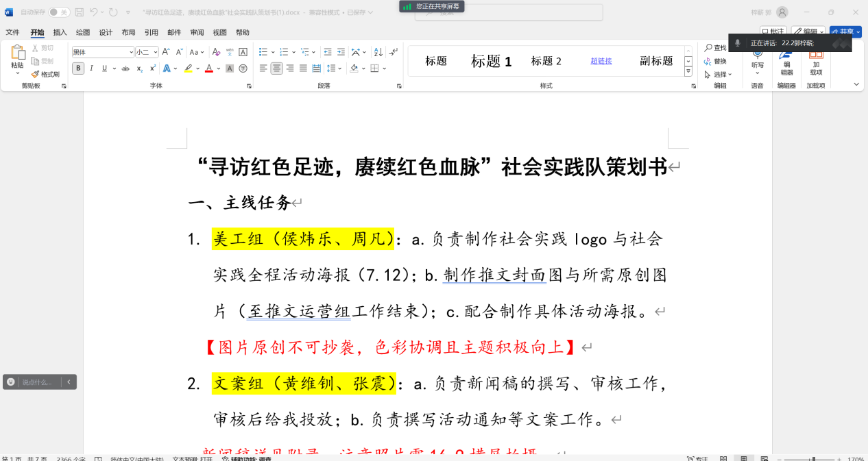Increase the paragraph indent
Screen dimensions: 868x461
pyautogui.click(x=341, y=52)
